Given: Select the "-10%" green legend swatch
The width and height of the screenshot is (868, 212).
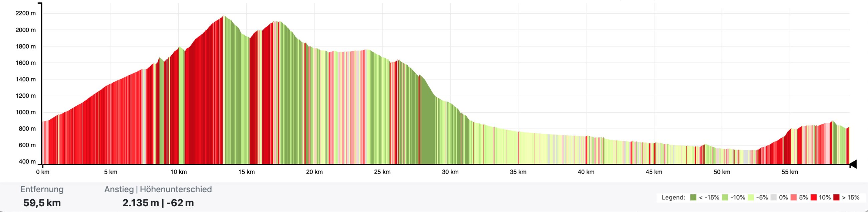Looking at the screenshot, I should pyautogui.click(x=725, y=198).
